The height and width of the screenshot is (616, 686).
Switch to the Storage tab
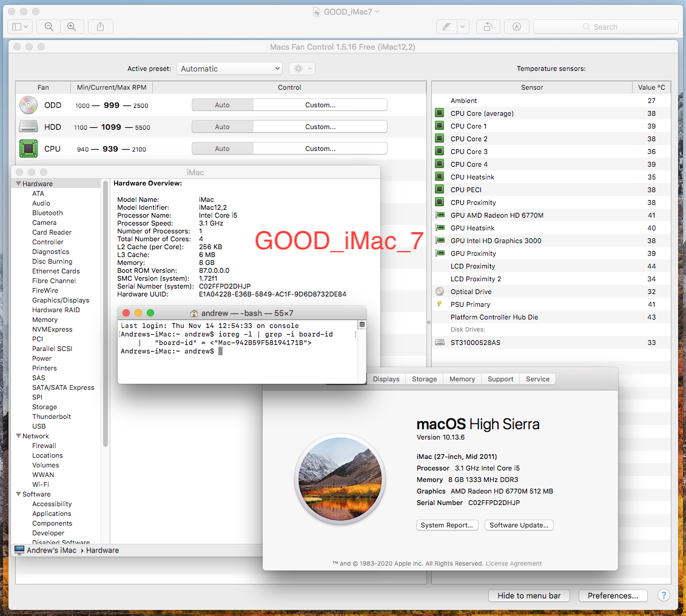425,379
